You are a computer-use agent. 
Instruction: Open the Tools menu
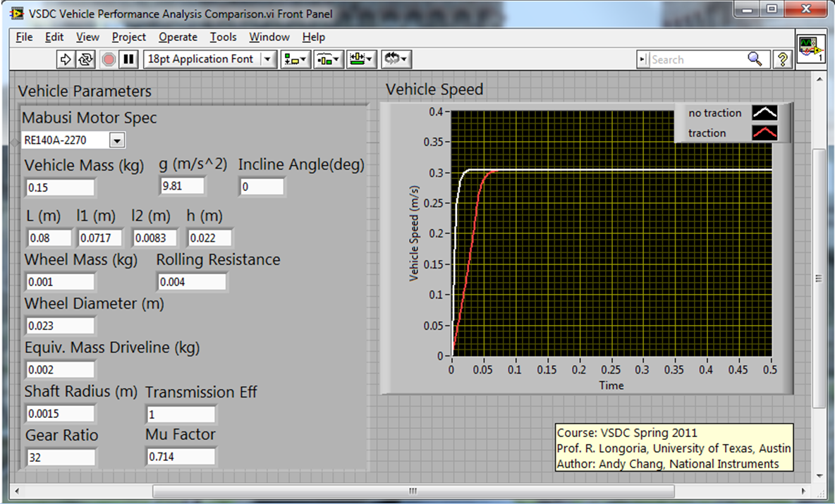pos(223,37)
